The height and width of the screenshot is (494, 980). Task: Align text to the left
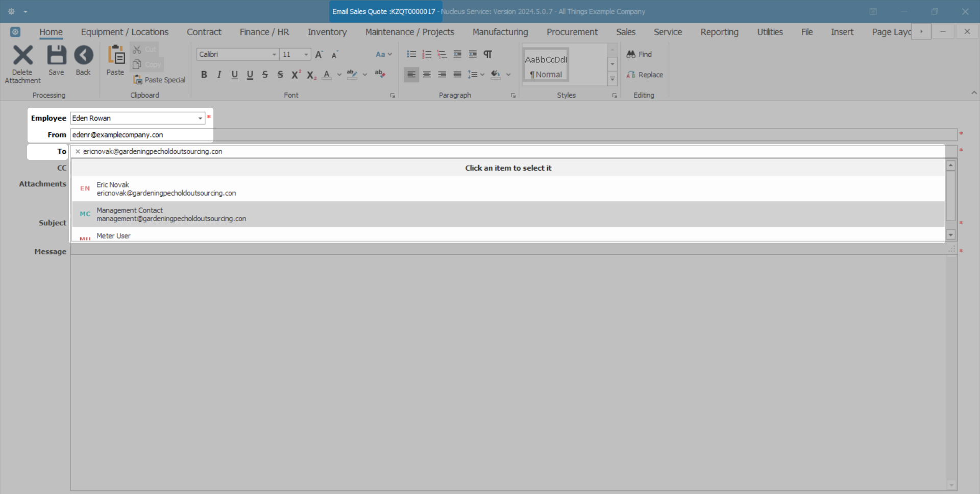pos(411,75)
